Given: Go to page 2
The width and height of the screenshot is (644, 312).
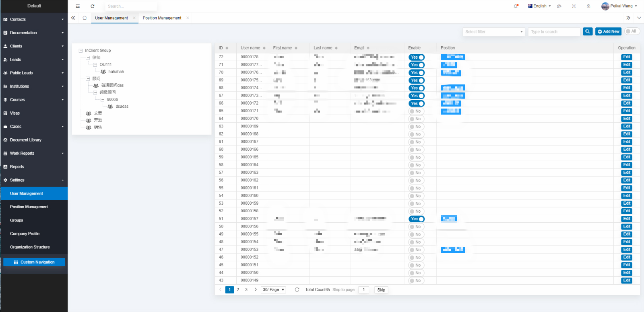Looking at the screenshot, I should pos(238,289).
